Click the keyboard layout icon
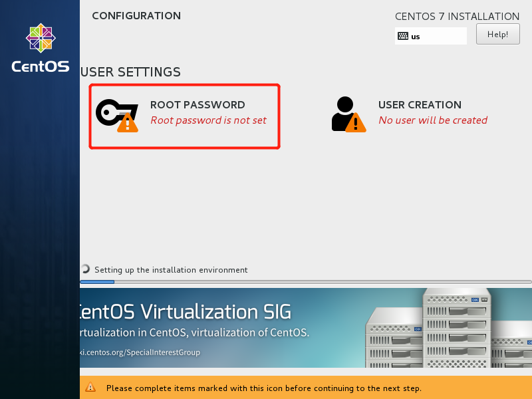The height and width of the screenshot is (399, 532). (403, 36)
